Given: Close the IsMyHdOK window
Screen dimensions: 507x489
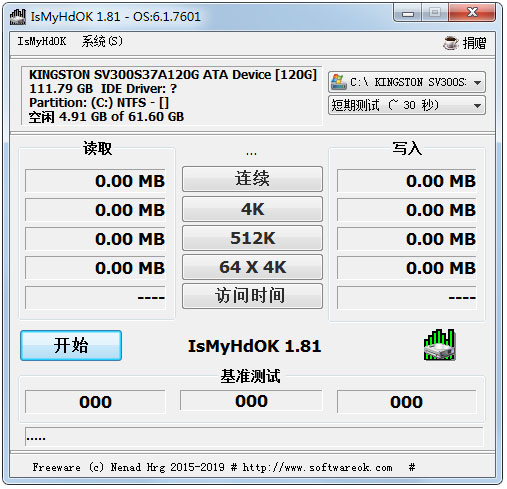Looking at the screenshot, I should tap(472, 13).
